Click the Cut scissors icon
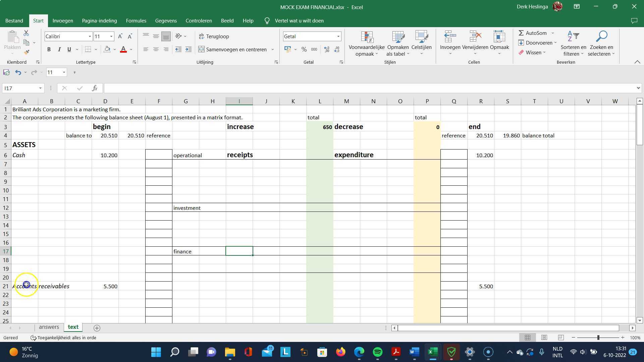The height and width of the screenshot is (362, 644). 26,33
